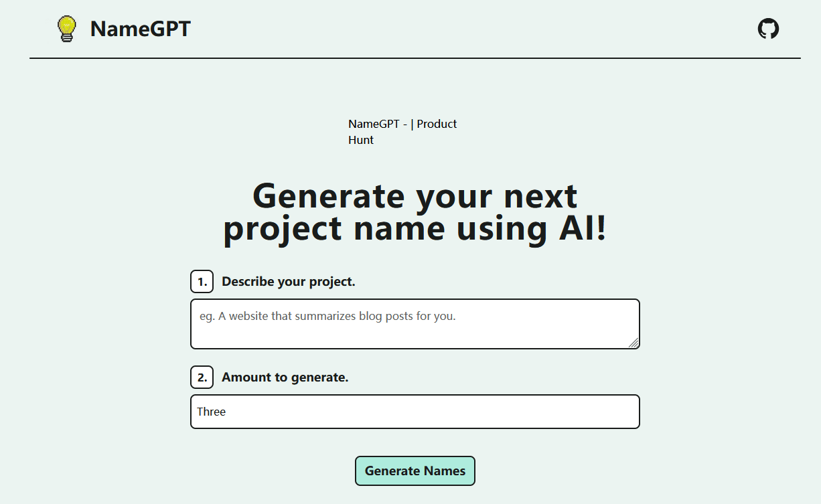Click the step "2." number badge
The width and height of the screenshot is (821, 504).
tap(202, 377)
